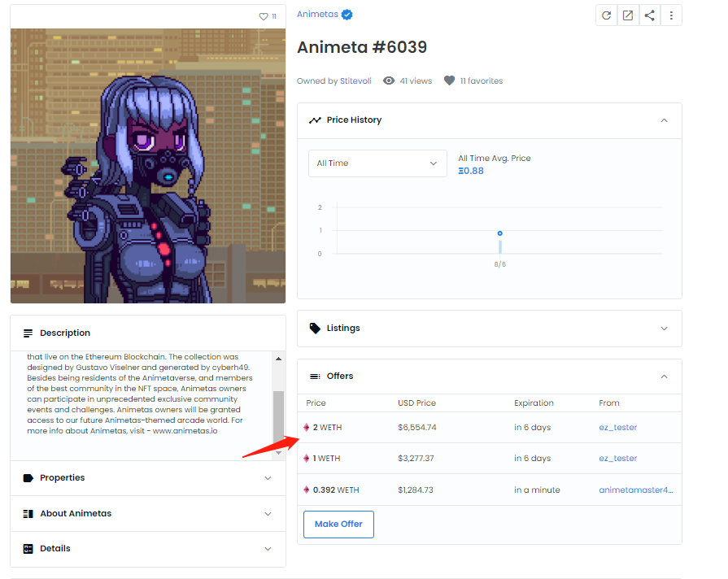Click the Price History chart icon

click(x=315, y=120)
